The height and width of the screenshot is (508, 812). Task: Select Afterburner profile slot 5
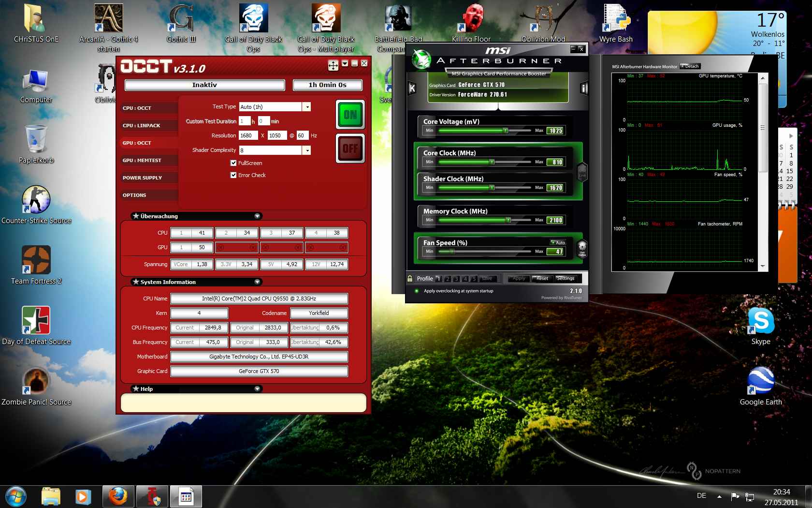click(474, 279)
